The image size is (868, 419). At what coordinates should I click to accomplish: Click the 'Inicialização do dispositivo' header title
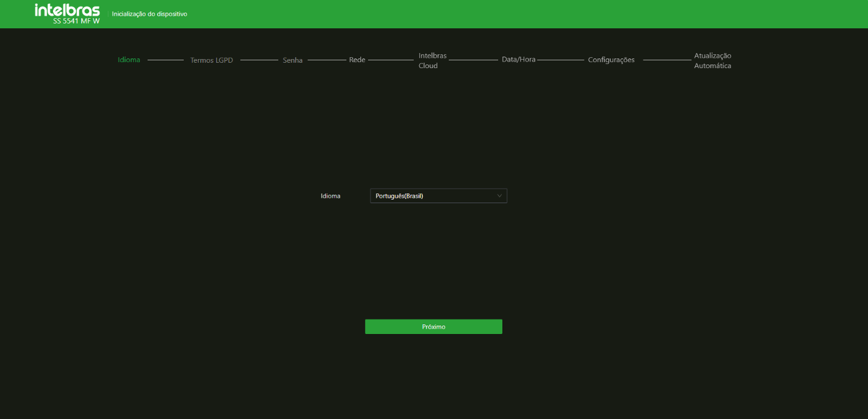point(149,14)
